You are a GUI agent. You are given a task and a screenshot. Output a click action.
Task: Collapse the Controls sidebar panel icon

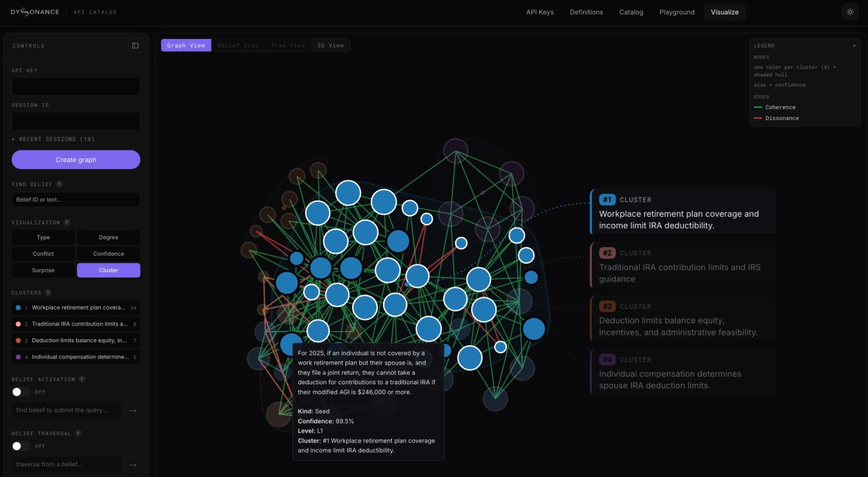point(135,46)
